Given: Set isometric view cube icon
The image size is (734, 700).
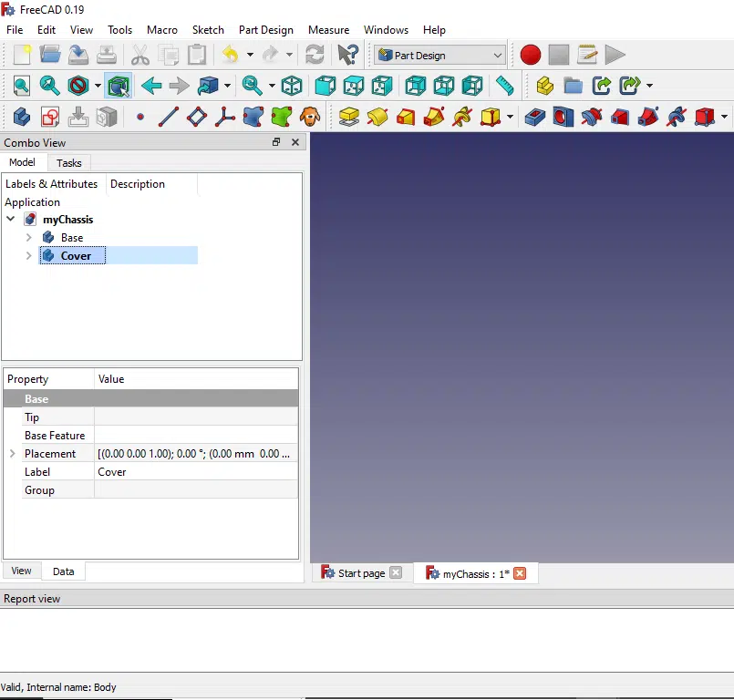Looking at the screenshot, I should click(292, 86).
